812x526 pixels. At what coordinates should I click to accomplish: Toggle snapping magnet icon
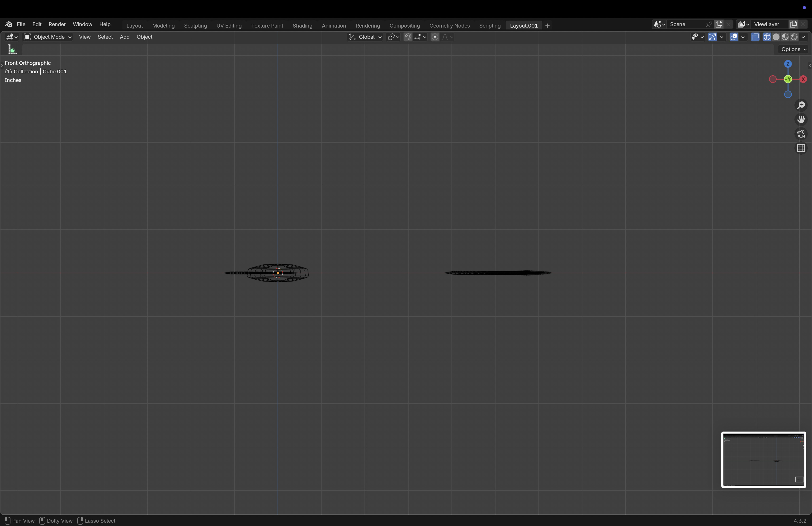[408, 37]
